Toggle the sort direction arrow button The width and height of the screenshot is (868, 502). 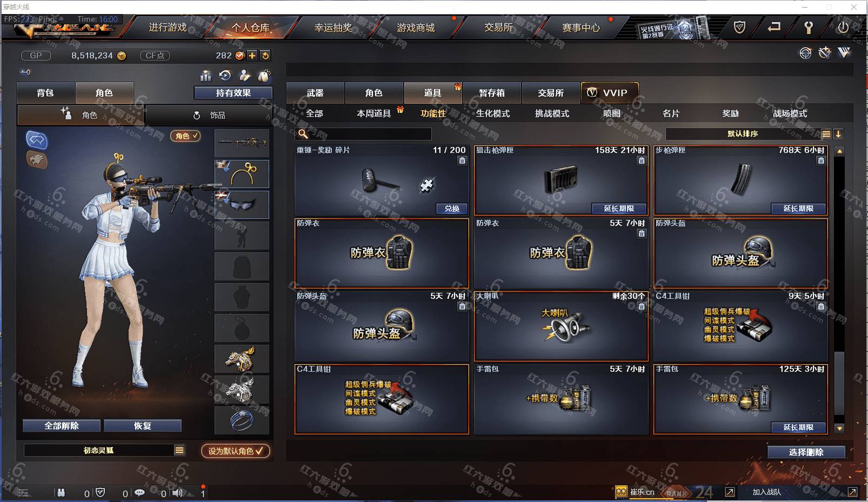838,134
